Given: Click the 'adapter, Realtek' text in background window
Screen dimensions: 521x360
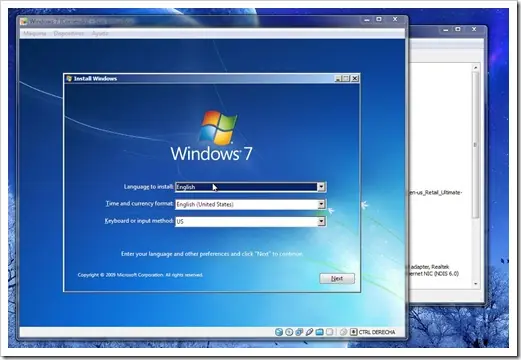Looking at the screenshot, I should point(430,267).
